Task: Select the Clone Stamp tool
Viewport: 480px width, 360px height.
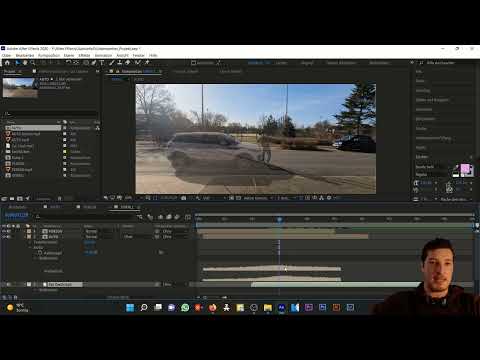Action: click(120, 63)
